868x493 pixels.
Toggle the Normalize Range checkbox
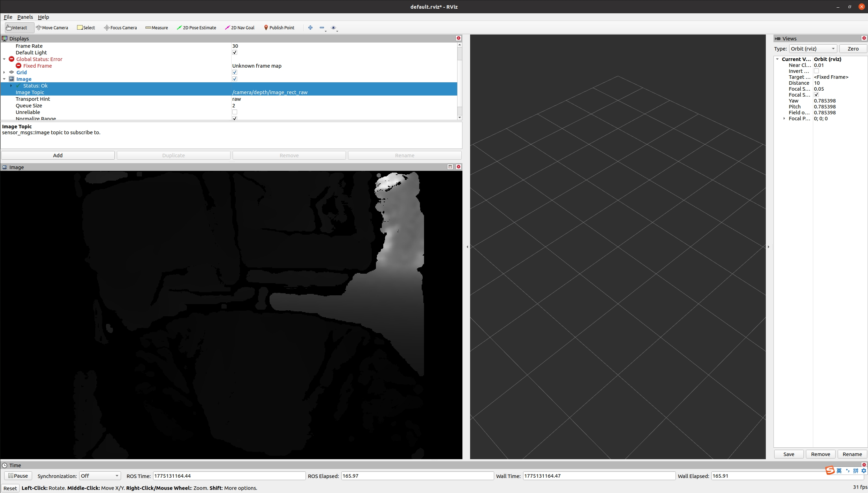pos(235,118)
